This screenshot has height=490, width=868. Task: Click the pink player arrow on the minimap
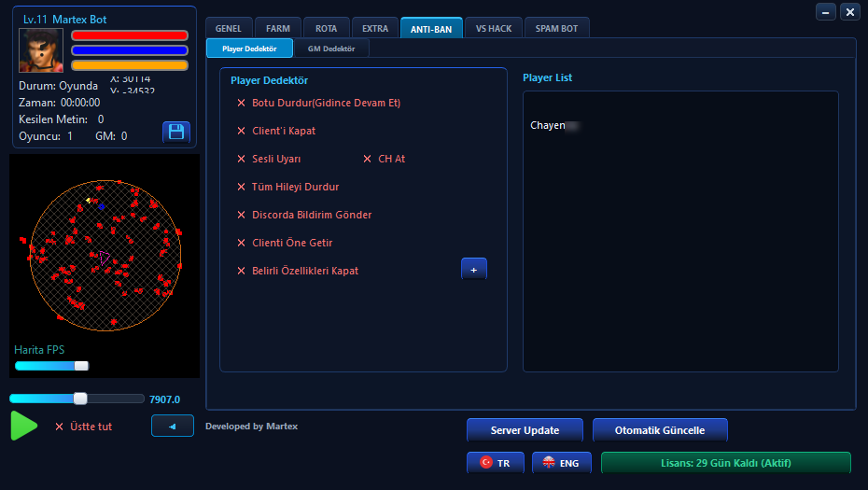coord(105,258)
